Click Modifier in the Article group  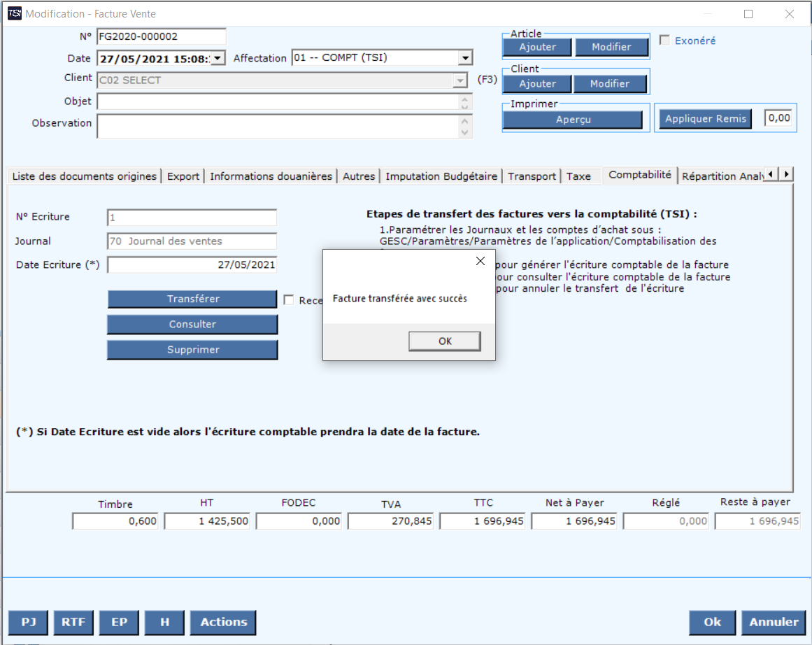tap(611, 47)
